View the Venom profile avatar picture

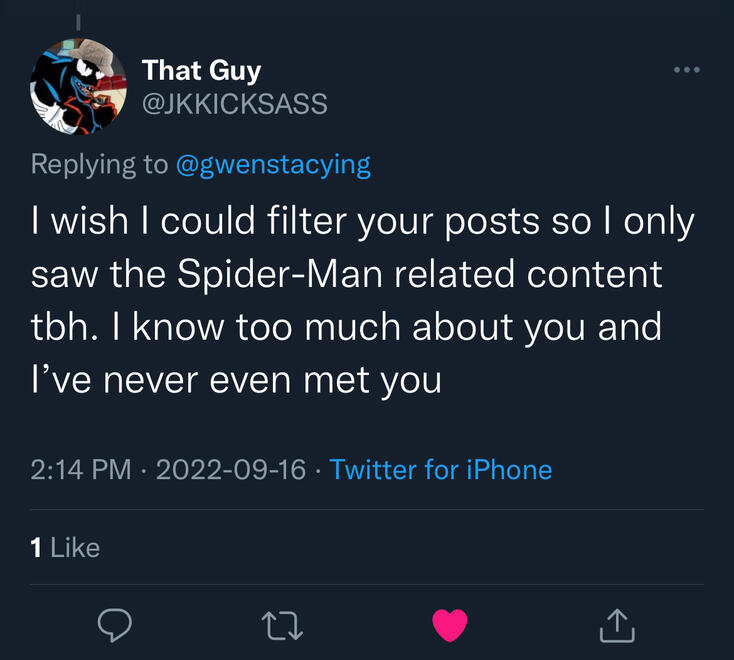coord(79,90)
